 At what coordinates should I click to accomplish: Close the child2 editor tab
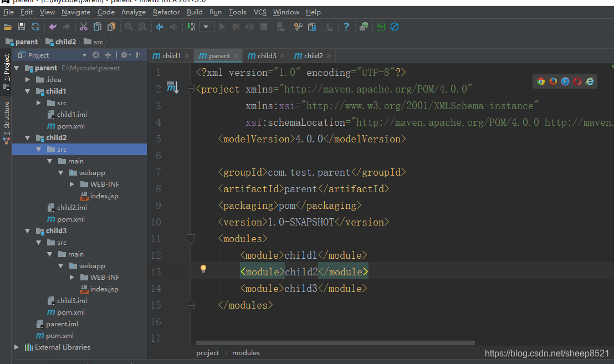click(x=329, y=56)
